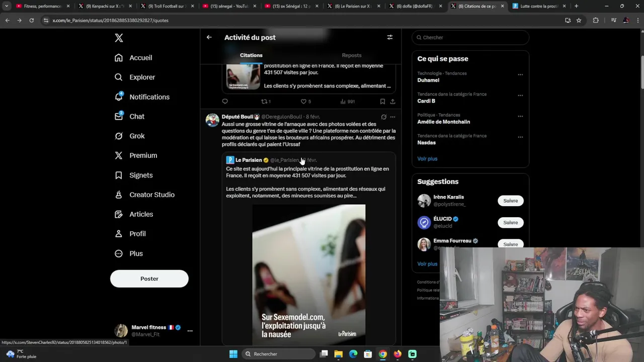Go back in Chrome browser
The image size is (644, 362).
point(7,20)
